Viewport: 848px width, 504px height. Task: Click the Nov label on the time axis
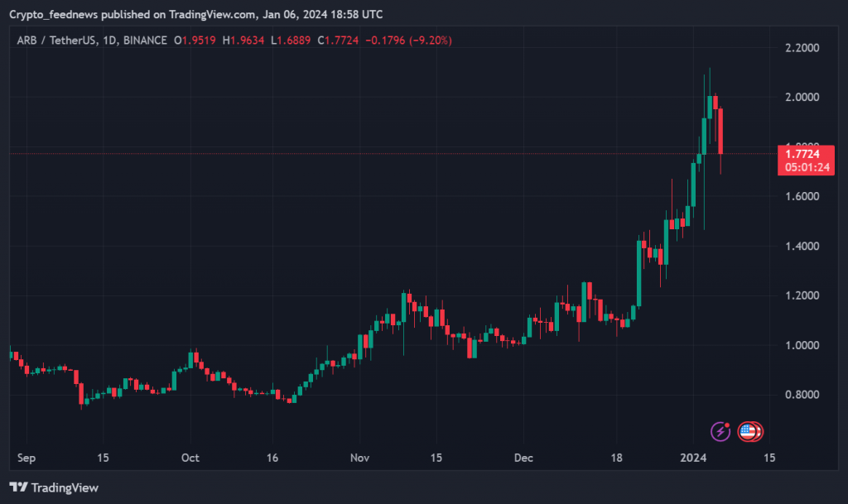coord(359,457)
